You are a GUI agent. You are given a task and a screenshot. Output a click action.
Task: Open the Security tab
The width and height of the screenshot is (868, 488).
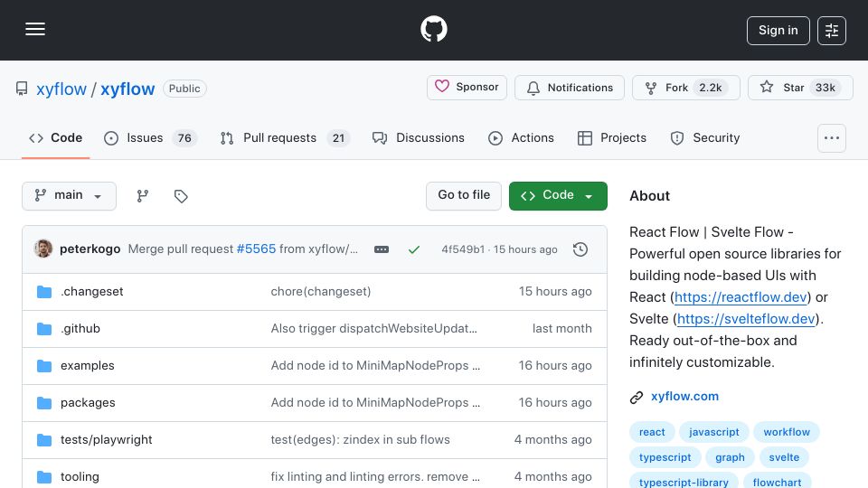pos(704,137)
